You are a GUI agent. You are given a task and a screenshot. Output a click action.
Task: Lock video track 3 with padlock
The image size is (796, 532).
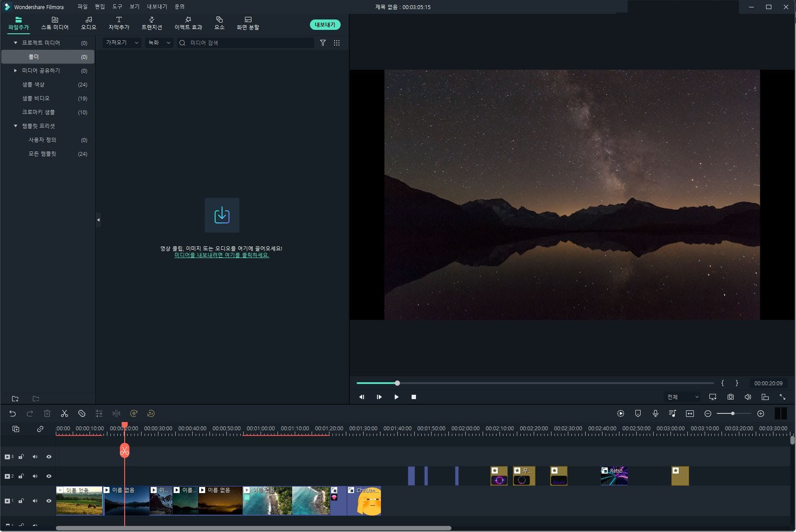21,457
